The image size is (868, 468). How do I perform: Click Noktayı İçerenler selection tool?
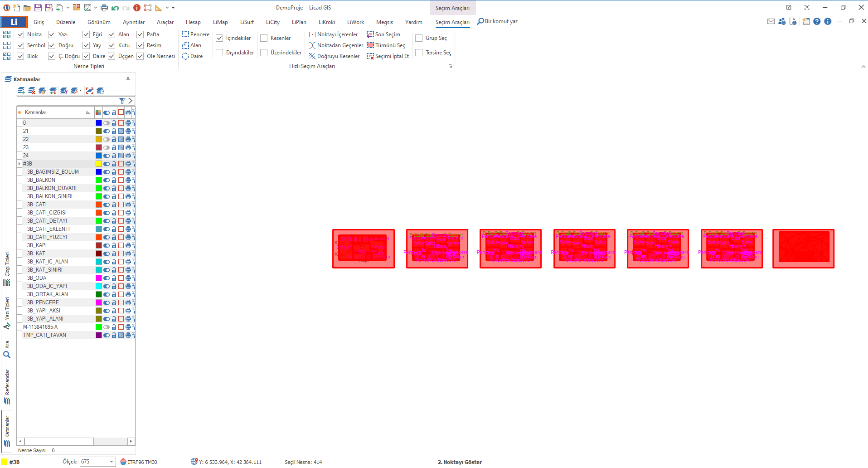coord(333,34)
